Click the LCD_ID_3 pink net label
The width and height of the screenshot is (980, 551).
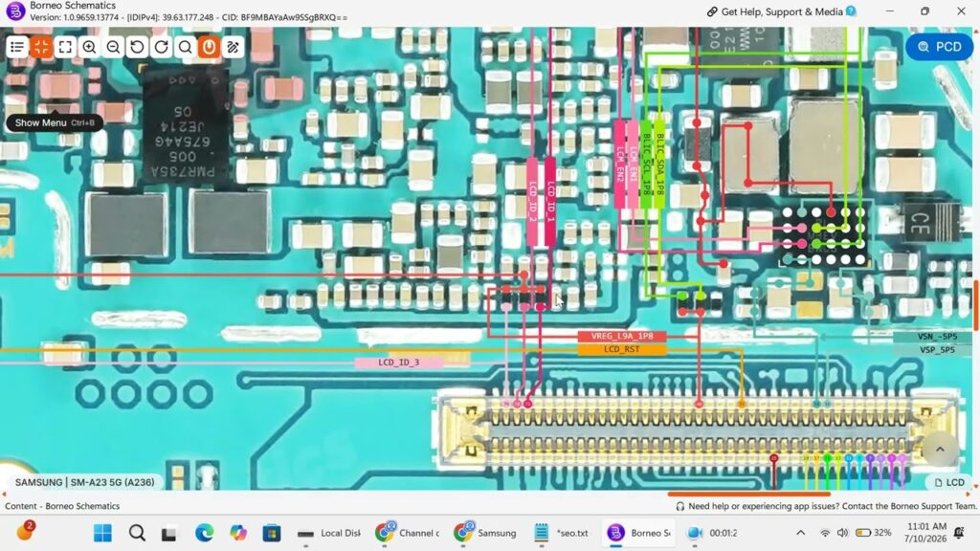pos(399,363)
